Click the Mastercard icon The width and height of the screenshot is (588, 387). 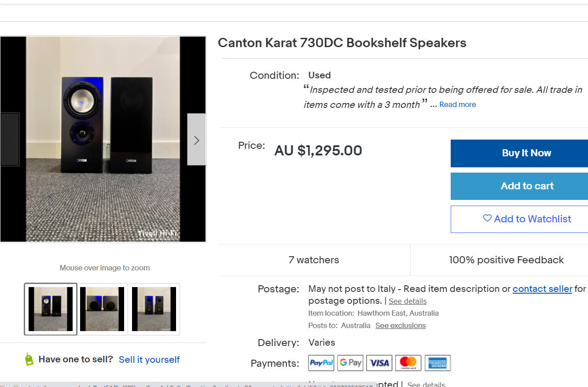[408, 363]
